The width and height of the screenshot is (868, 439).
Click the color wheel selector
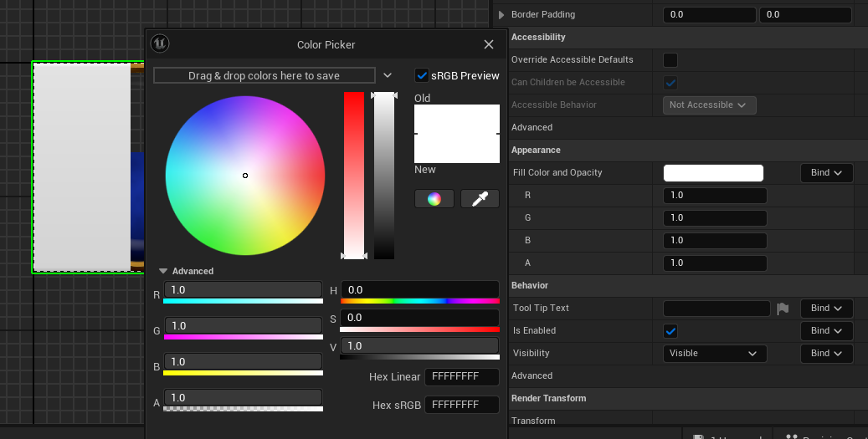pyautogui.click(x=245, y=176)
